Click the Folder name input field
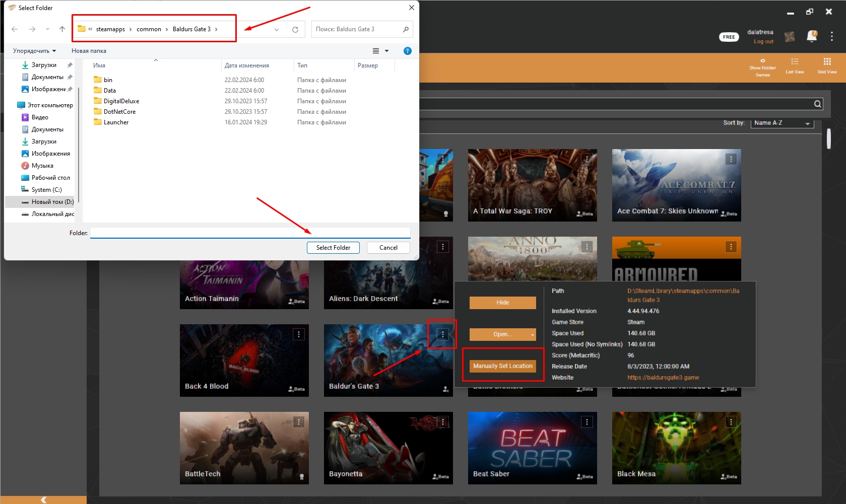Image resolution: width=846 pixels, height=504 pixels. [250, 233]
